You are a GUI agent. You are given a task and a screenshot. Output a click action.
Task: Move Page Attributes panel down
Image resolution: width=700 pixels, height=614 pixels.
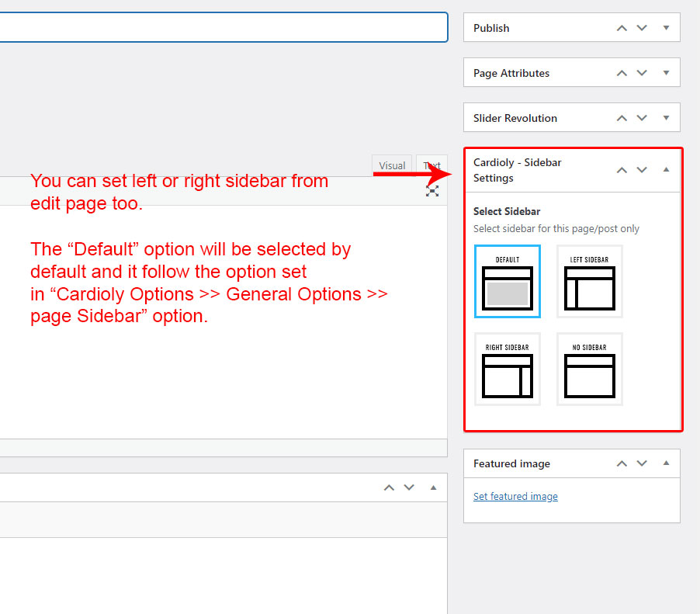[642, 73]
